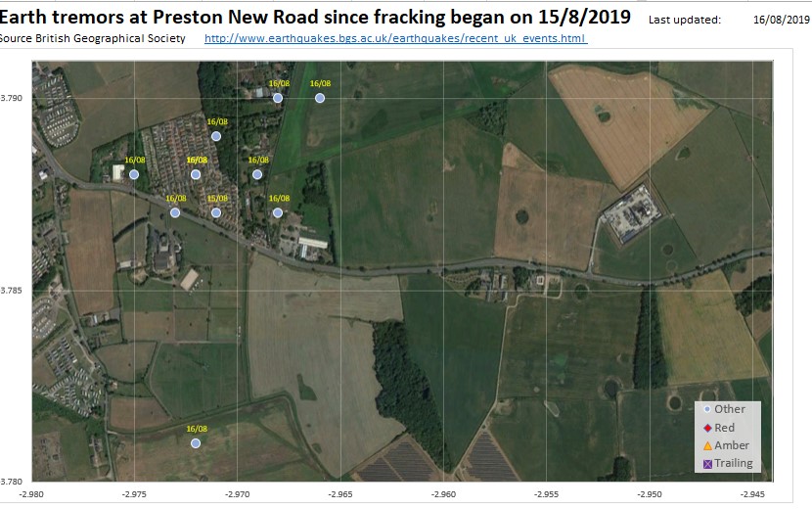Click the Amber legend label text
This screenshot has width=812, height=509.
[x=732, y=445]
